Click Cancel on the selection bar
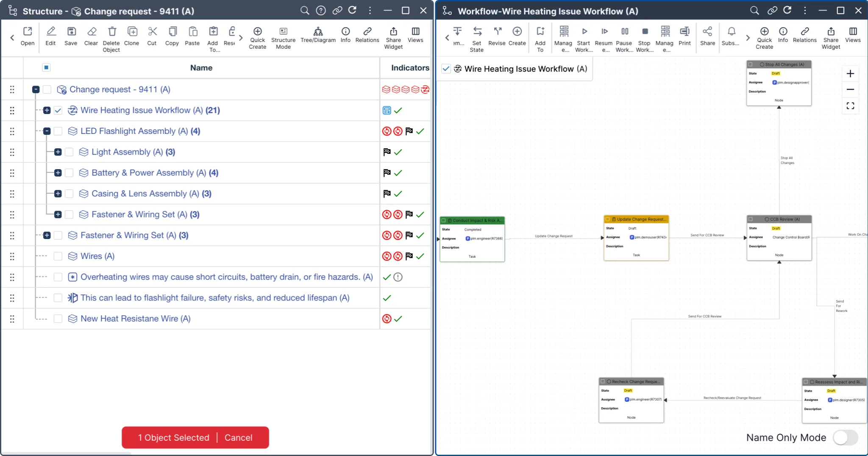The image size is (868, 456). point(238,438)
